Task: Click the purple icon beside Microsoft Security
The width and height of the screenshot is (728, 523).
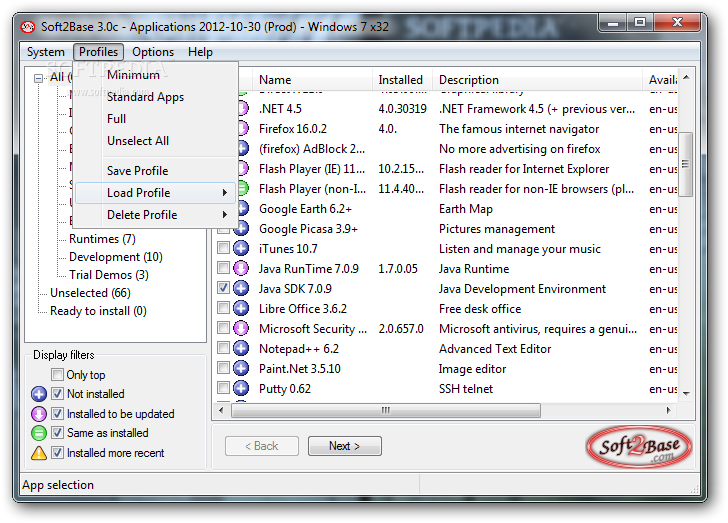Action: click(x=240, y=328)
